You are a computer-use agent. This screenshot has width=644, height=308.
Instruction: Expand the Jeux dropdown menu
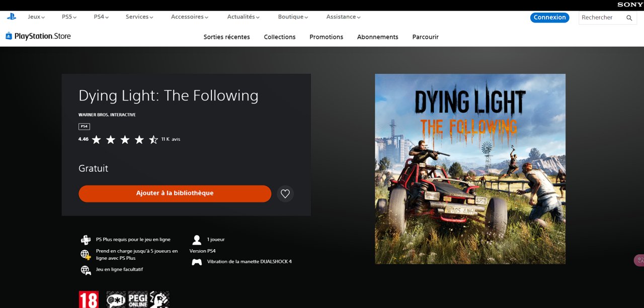[x=36, y=17]
